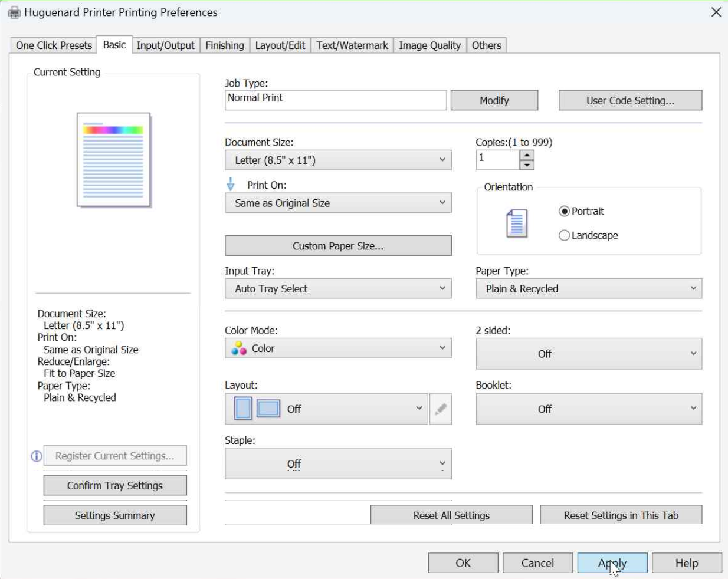The width and height of the screenshot is (728, 579).
Task: Click the 'Fit to Paper Size' summary text
Action: (x=80, y=373)
